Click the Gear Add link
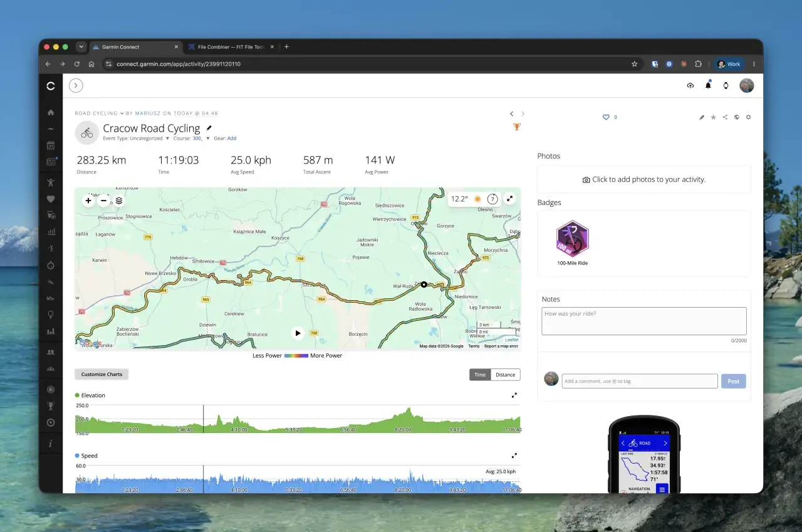Screen dimensions: 802x532 232,138
